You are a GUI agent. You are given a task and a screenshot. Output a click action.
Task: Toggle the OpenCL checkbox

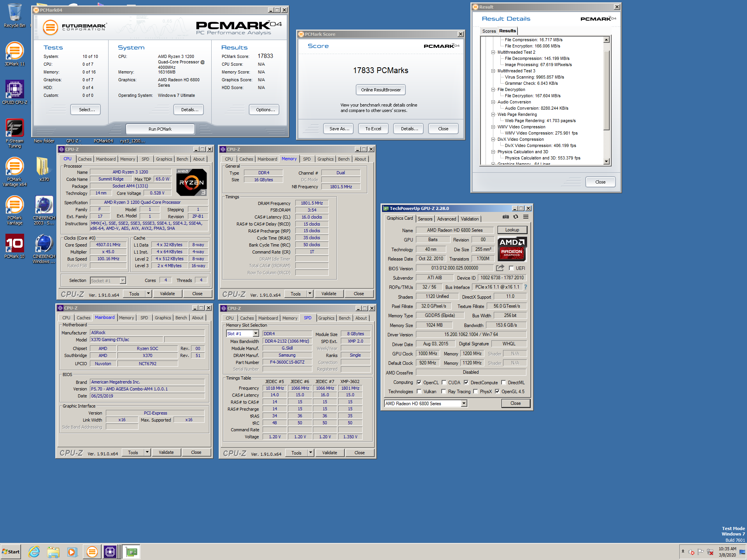point(419,382)
